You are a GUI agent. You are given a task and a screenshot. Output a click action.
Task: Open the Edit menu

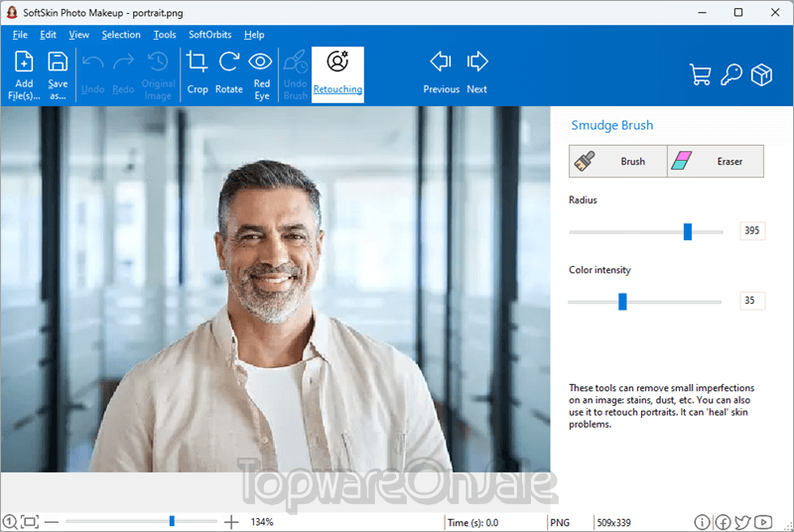(48, 35)
